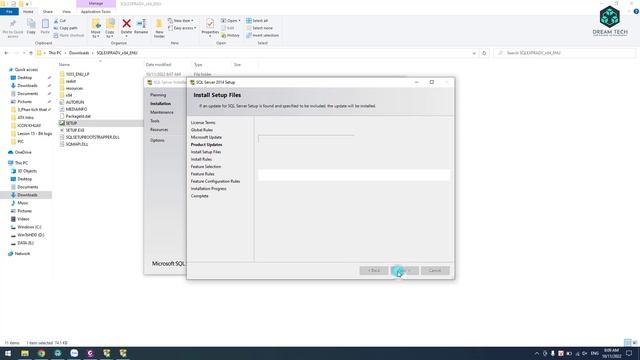Viewport: 640px width, 360px height.
Task: Open the Application Tools tab
Action: pos(96,12)
